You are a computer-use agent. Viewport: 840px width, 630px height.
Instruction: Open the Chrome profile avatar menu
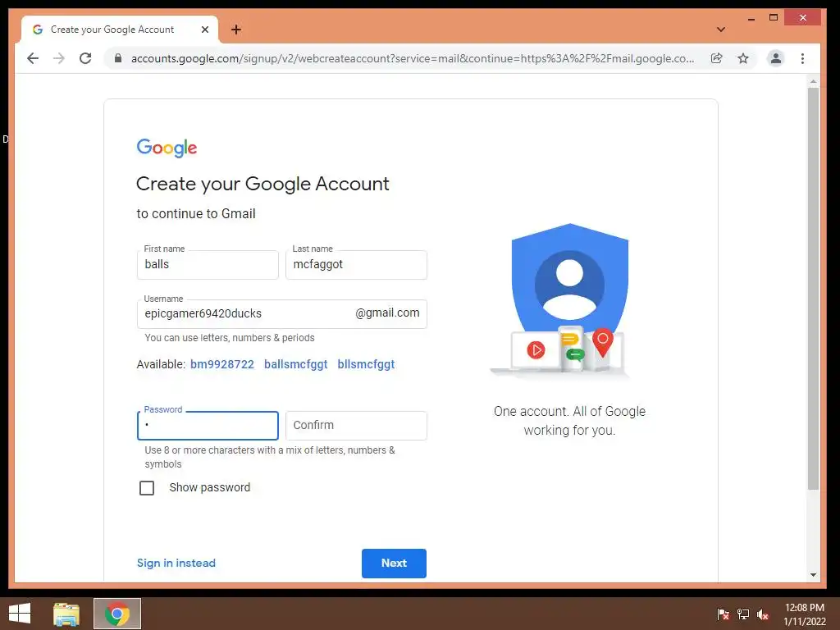pos(776,58)
